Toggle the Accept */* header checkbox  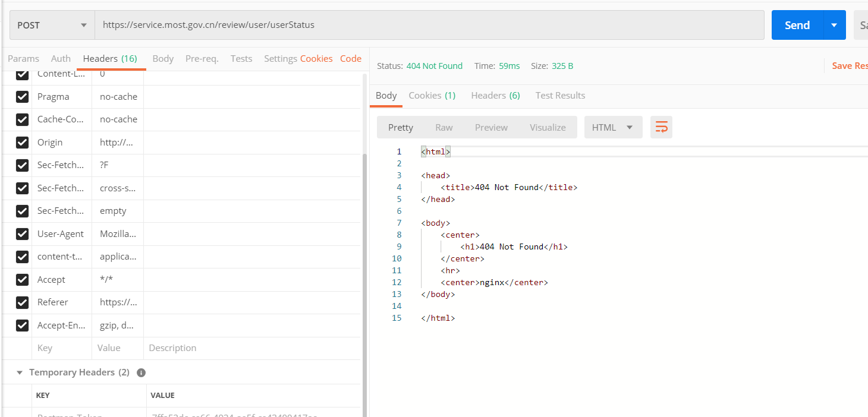(x=22, y=280)
